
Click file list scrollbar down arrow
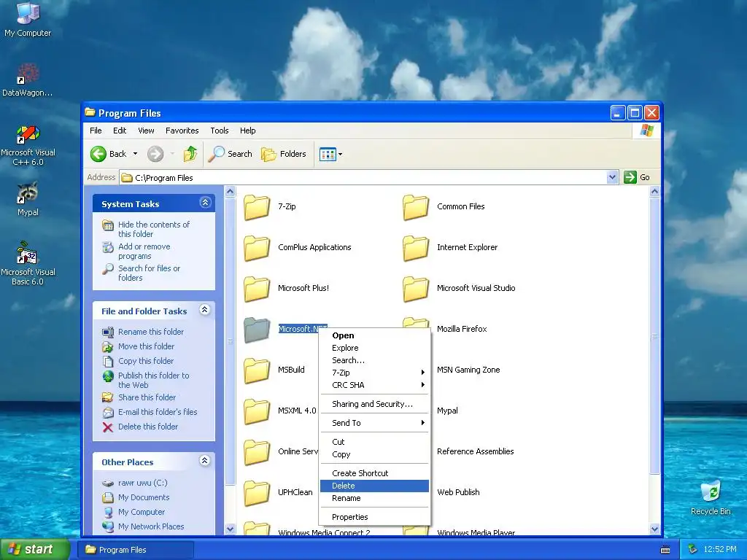pyautogui.click(x=654, y=529)
